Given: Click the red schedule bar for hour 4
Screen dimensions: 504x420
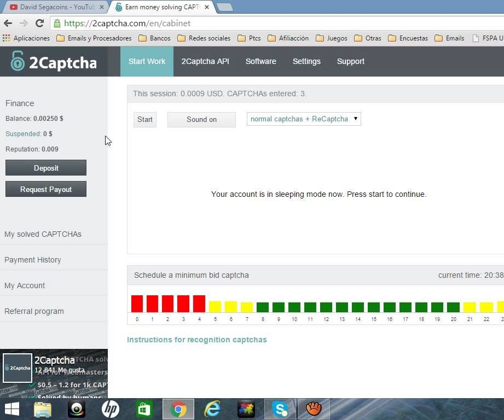Looking at the screenshot, I should 199,304.
